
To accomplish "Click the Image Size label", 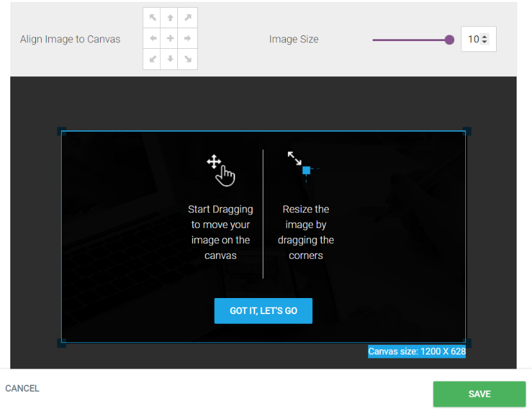I will point(294,39).
